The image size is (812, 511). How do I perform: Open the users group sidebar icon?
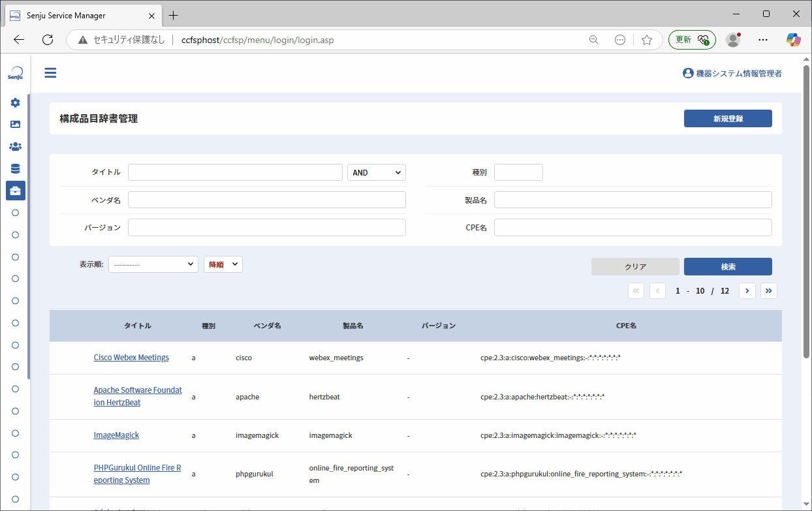pos(16,146)
